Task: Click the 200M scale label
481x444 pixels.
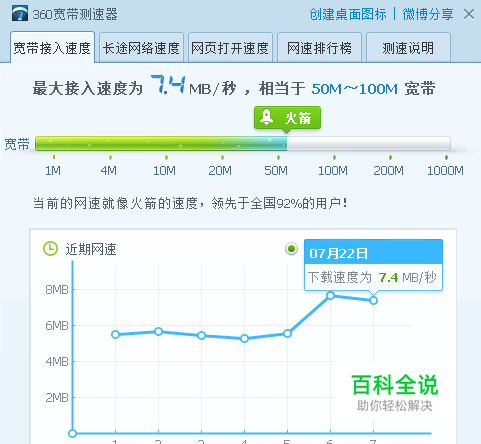Action: (x=388, y=171)
